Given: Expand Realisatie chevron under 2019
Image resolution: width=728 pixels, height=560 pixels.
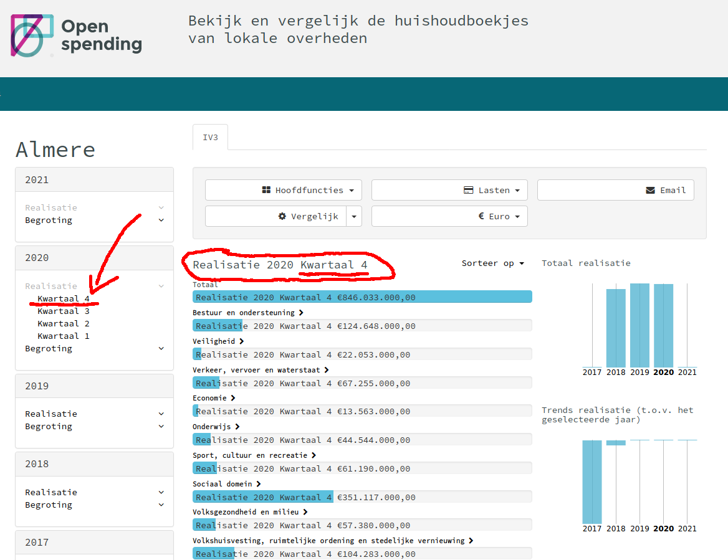Looking at the screenshot, I should [161, 414].
